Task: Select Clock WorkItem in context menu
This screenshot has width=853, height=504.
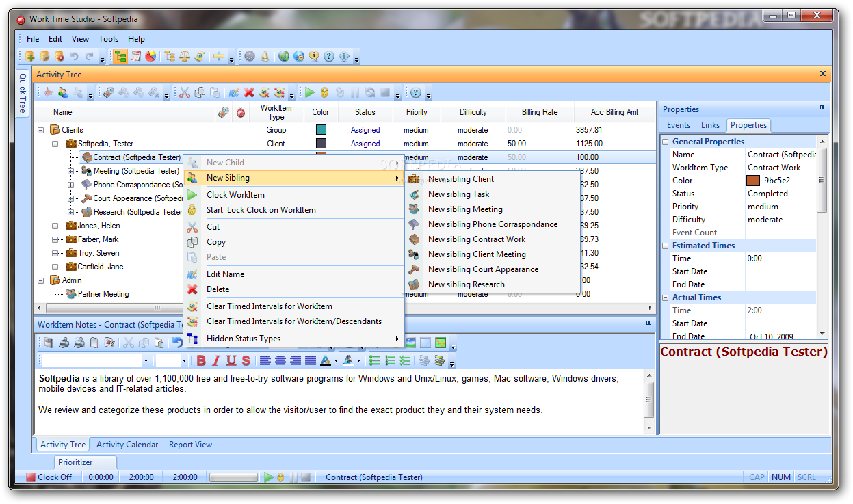Action: click(x=235, y=195)
